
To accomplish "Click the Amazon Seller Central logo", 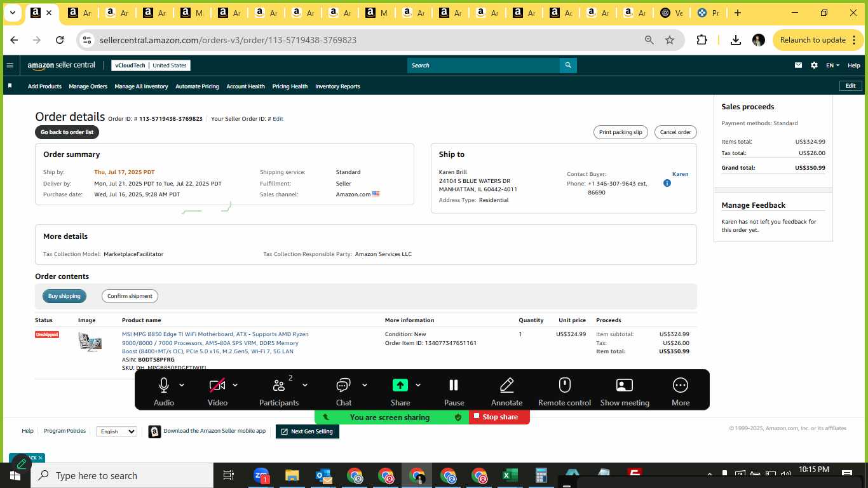I will pyautogui.click(x=62, y=65).
